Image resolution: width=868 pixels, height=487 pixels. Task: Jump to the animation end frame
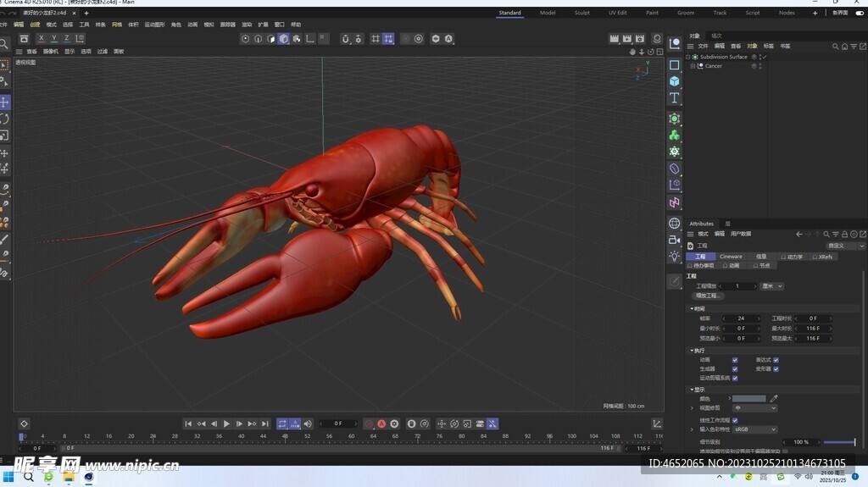[x=265, y=423]
